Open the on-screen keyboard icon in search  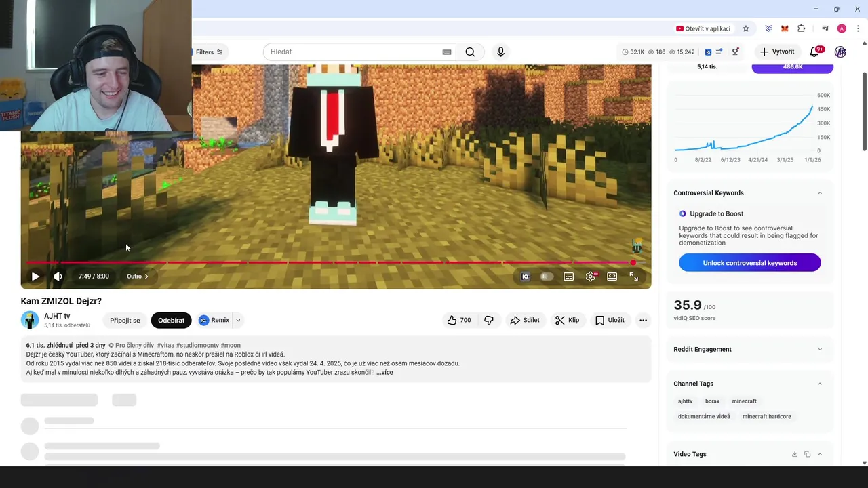click(447, 52)
